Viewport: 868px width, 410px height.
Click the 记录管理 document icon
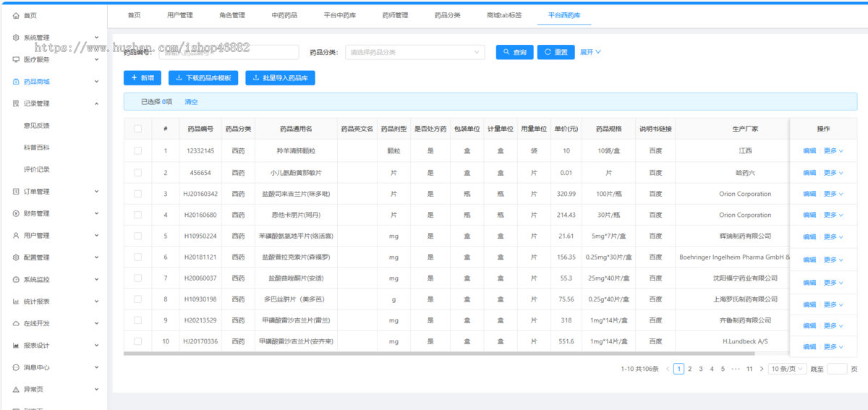[x=16, y=103]
